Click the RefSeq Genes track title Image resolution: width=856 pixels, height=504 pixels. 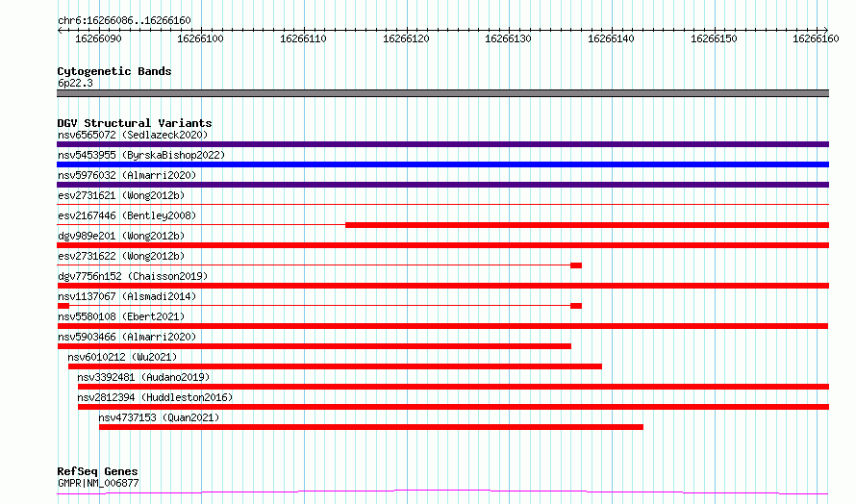coord(97,471)
